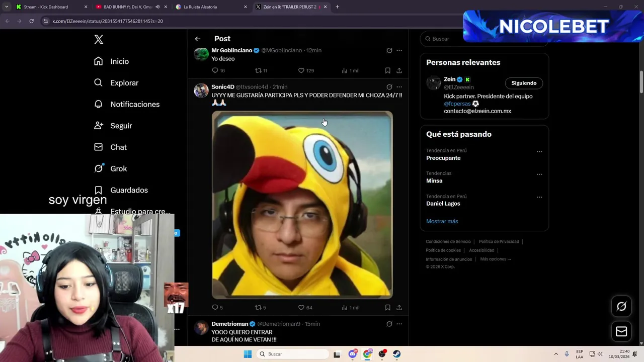
Task: Open the Daniel Lagos trend
Action: tap(443, 204)
